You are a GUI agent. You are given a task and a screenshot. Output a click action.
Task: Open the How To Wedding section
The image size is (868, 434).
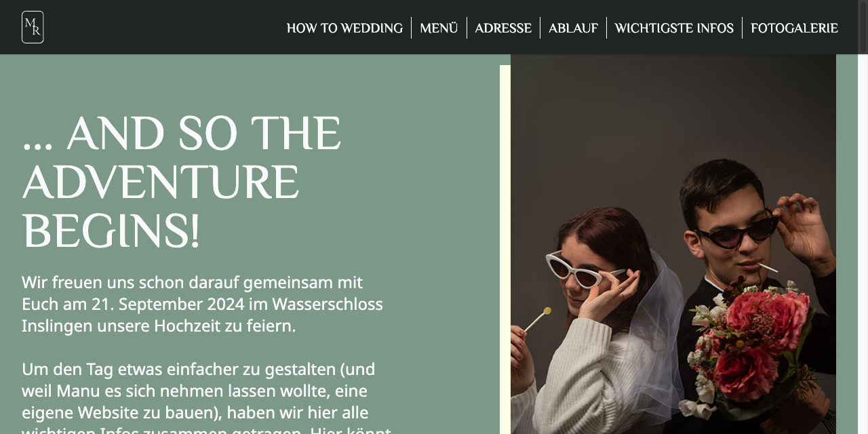tap(344, 28)
